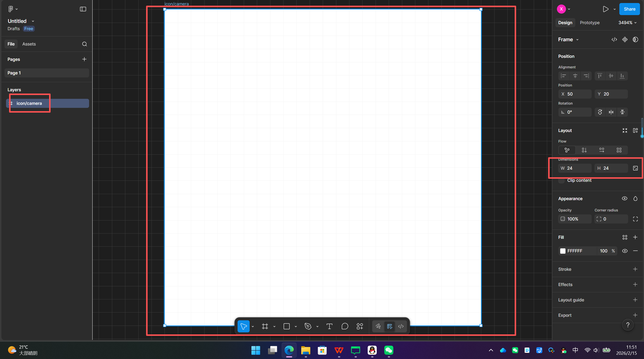
Task: Click the search icon in File panel
Action: tap(85, 44)
